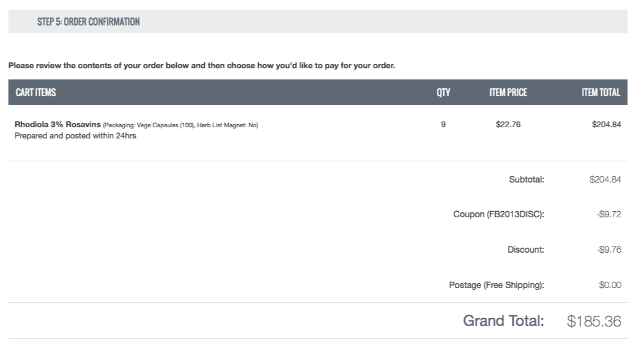Viewport: 644px width, 352px height.
Task: Select the -$9.72 coupon amount
Action: tap(608, 214)
